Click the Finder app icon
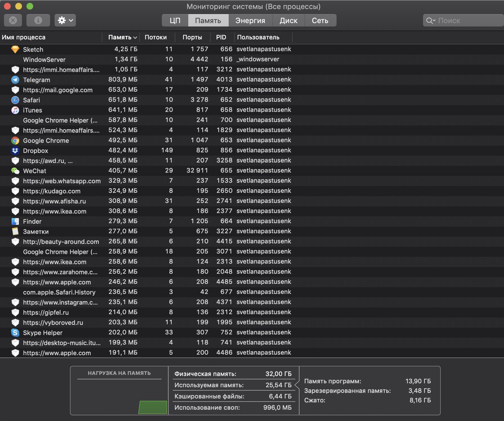This screenshot has height=421, width=504. pyautogui.click(x=15, y=221)
